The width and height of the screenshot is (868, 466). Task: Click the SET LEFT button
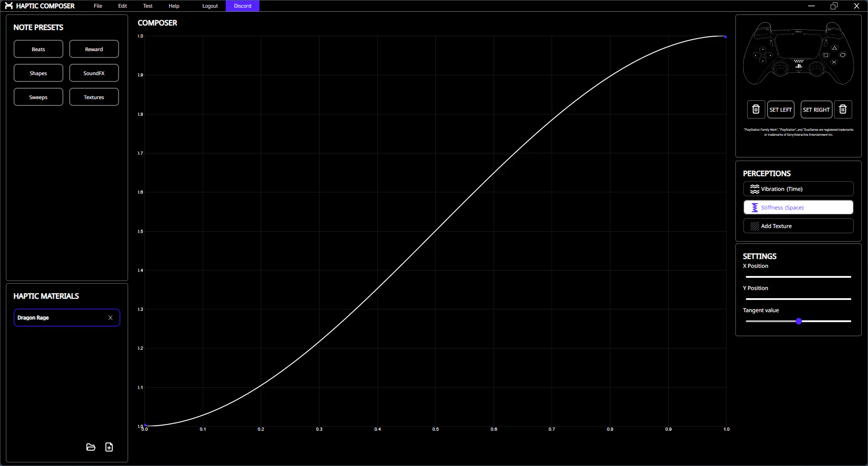point(781,109)
